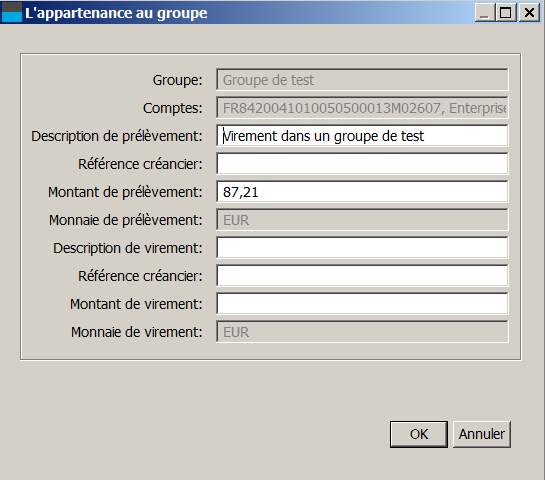Image resolution: width=545 pixels, height=480 pixels.
Task: Focus the Montant de virement field
Action: pyautogui.click(x=362, y=304)
